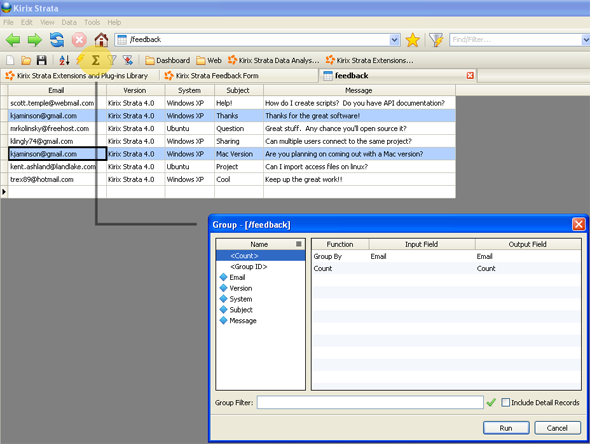Open the Dashboard bookmark folder

(167, 60)
